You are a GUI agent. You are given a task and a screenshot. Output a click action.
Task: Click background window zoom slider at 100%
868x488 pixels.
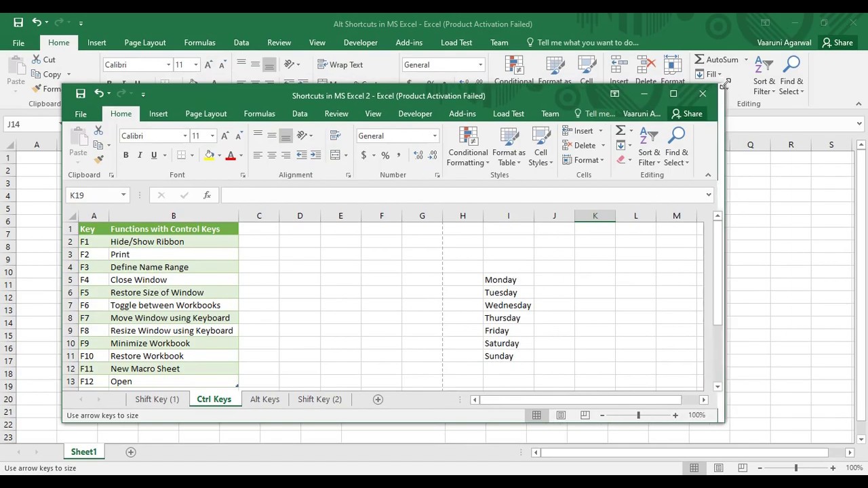coord(796,468)
